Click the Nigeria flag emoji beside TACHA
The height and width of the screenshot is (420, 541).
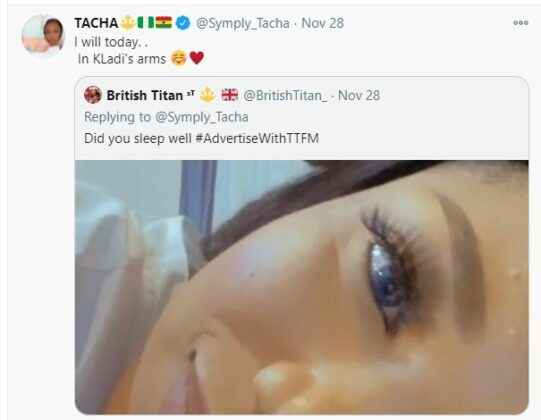coord(146,23)
